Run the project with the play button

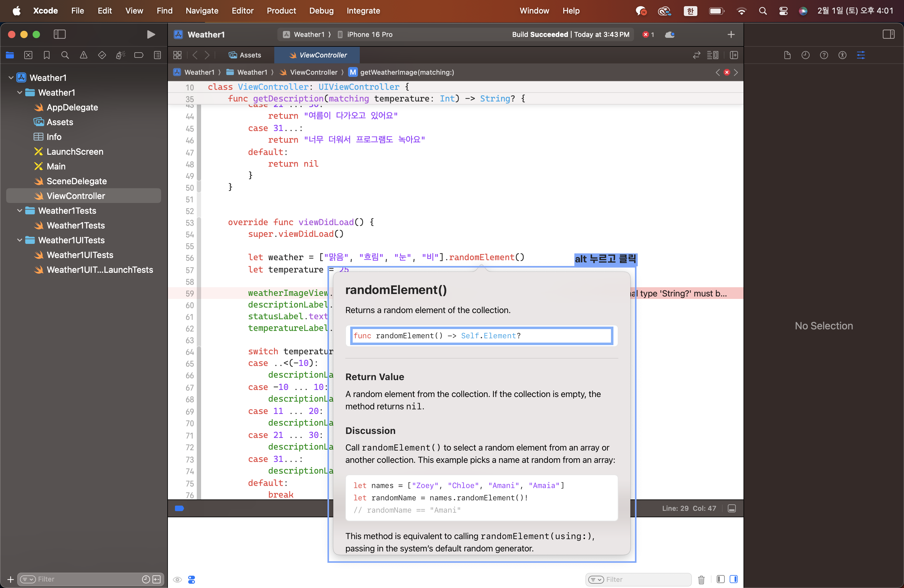(x=151, y=34)
